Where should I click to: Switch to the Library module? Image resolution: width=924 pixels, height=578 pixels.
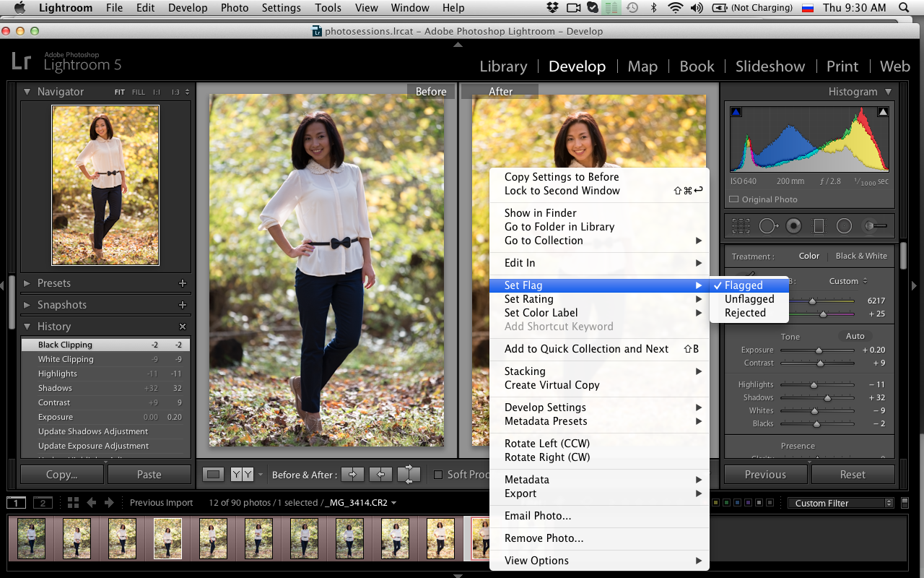tap(503, 66)
